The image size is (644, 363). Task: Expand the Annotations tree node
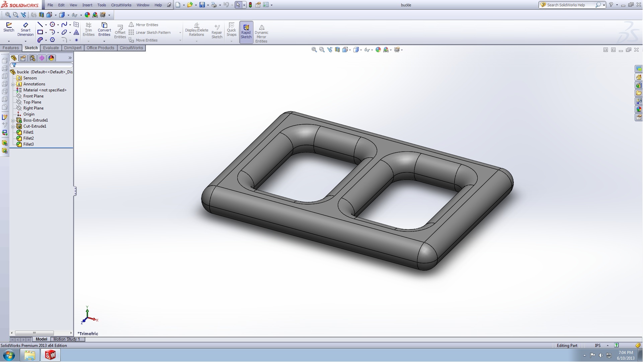[13, 84]
